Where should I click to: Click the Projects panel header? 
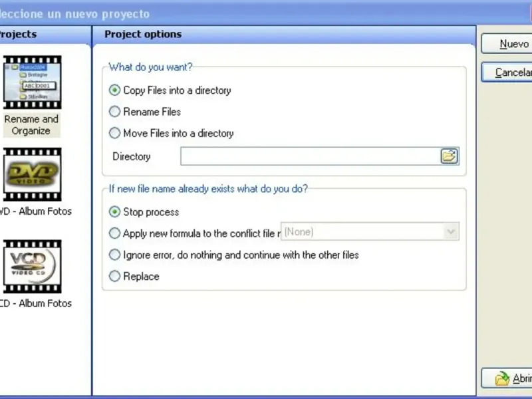(19, 35)
